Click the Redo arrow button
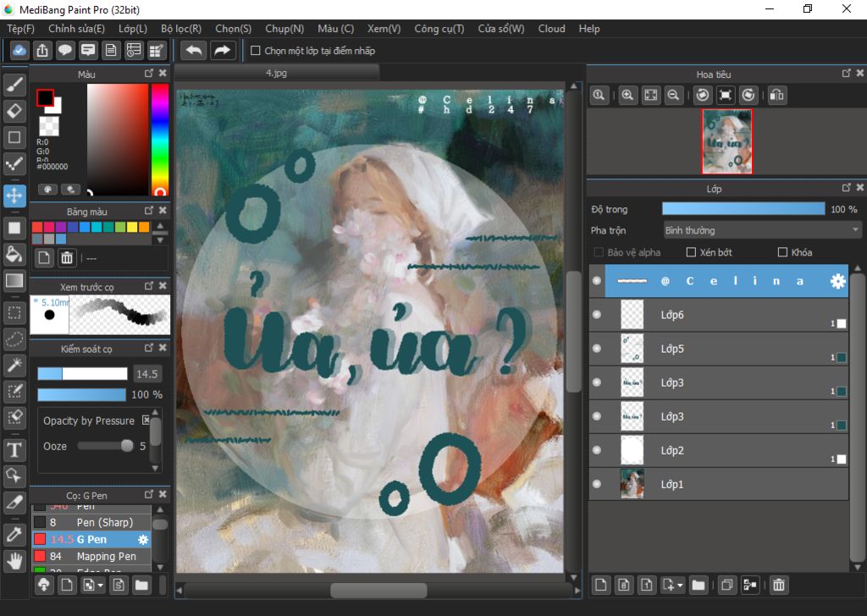The image size is (867, 616). [x=223, y=50]
